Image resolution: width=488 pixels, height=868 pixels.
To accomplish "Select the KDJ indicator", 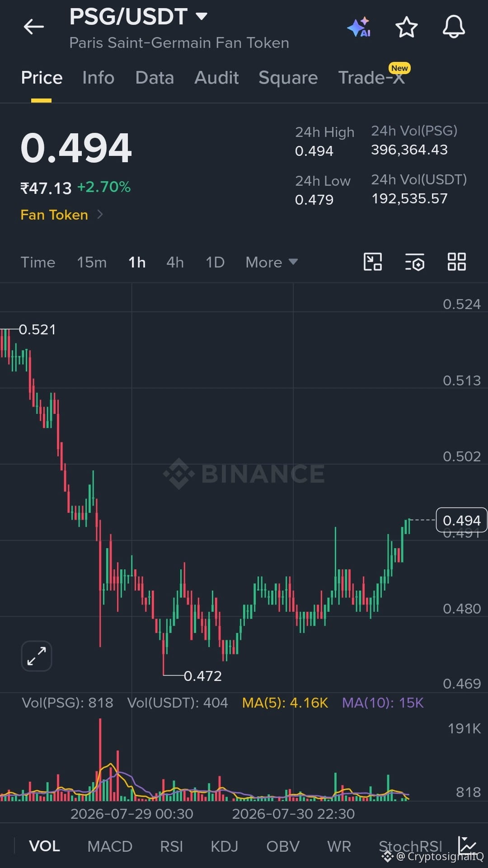I will point(225,846).
